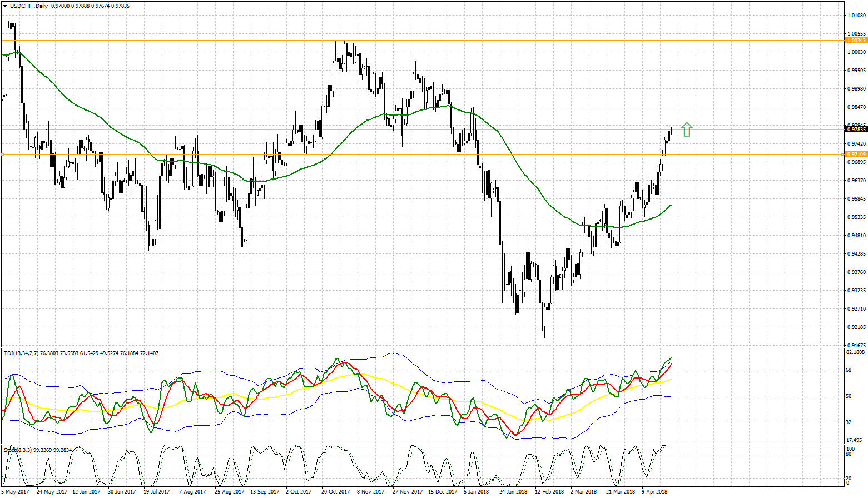This screenshot has width=868, height=498.
Task: Click the Stoch(8,3,3) indicator label
Action: coord(18,449)
